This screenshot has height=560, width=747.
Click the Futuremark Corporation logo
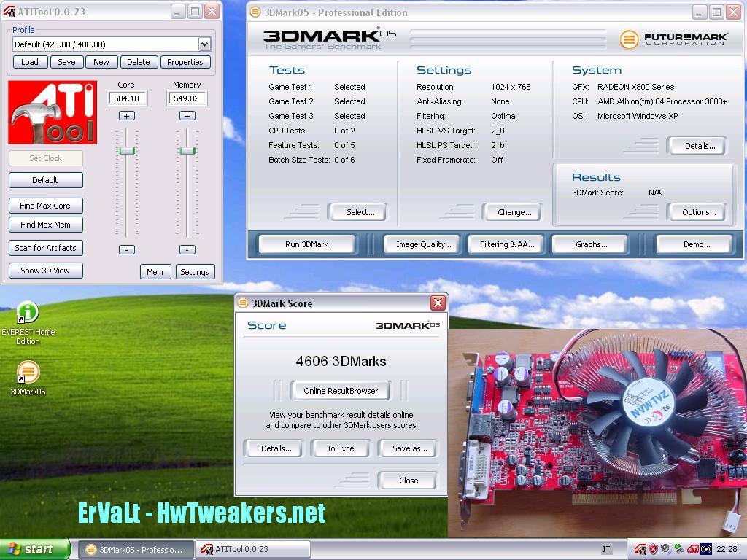point(673,39)
